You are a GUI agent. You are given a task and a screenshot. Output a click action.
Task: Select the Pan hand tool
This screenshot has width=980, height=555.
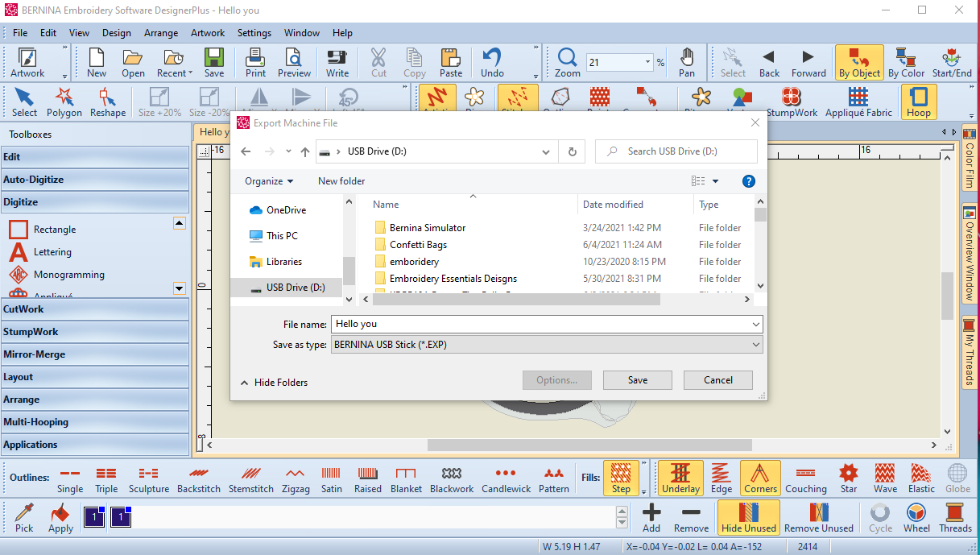coord(686,62)
